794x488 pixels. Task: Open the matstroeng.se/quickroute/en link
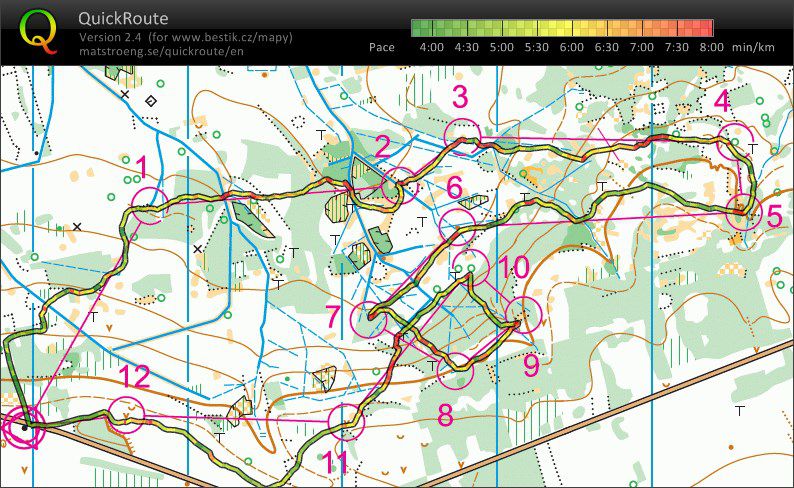click(161, 51)
